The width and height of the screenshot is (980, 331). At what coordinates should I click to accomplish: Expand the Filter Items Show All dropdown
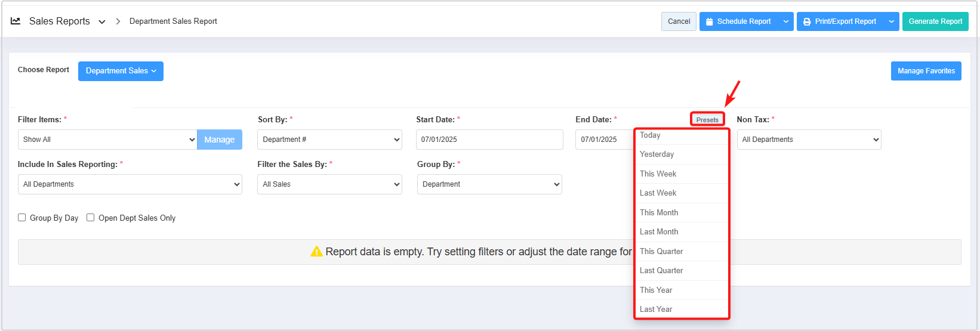tap(107, 140)
